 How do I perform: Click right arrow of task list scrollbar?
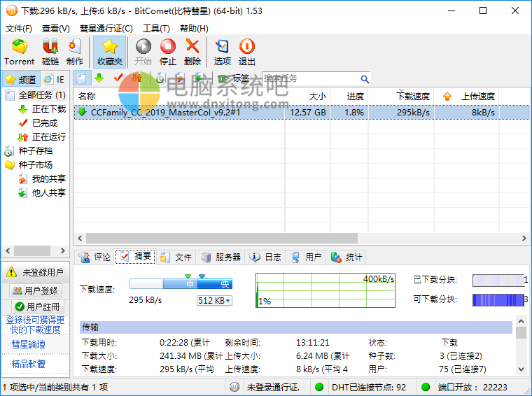coord(524,238)
